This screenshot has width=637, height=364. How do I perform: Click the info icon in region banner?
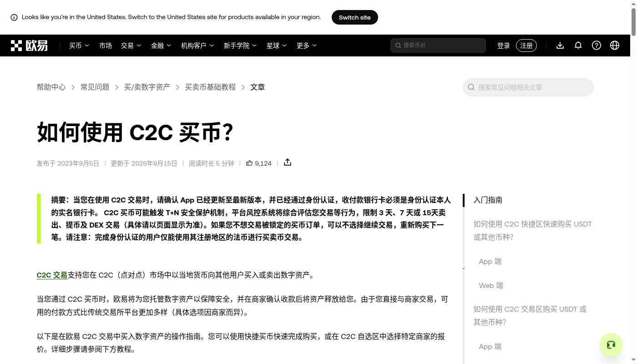14,17
